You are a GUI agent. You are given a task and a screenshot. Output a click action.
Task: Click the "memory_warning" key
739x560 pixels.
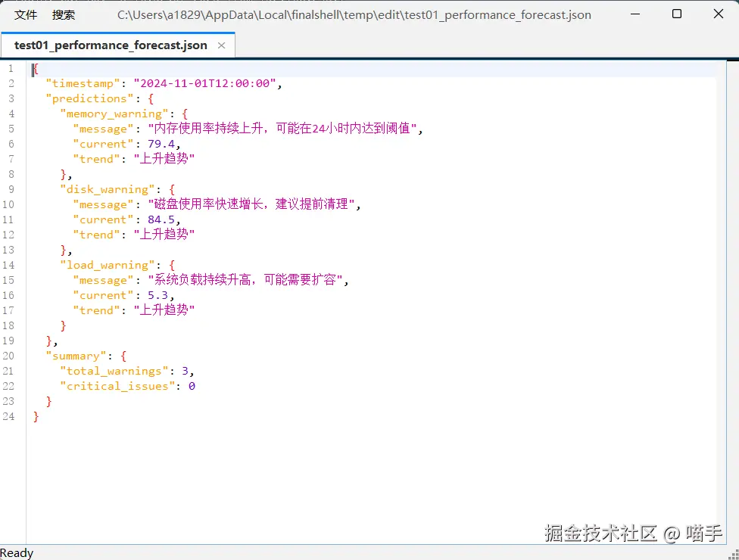click(114, 114)
